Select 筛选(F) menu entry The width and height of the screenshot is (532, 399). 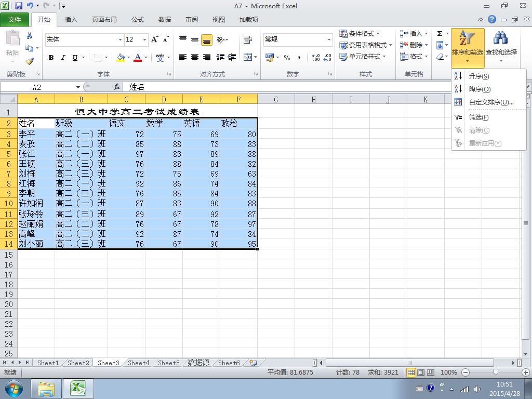pos(488,117)
